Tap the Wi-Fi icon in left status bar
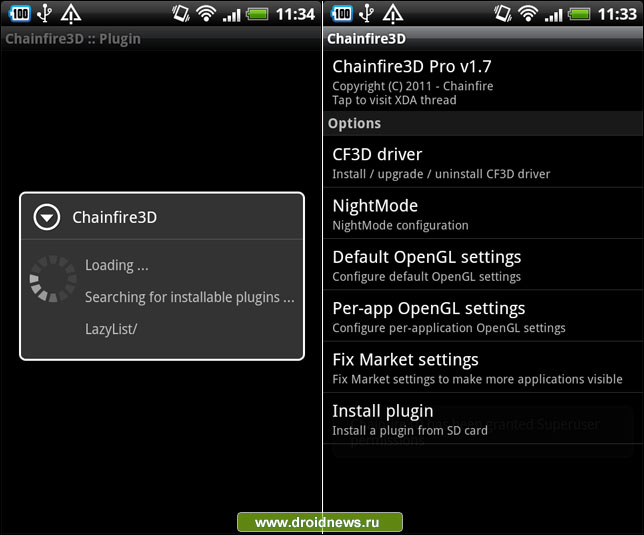The width and height of the screenshot is (644, 535). [206, 14]
